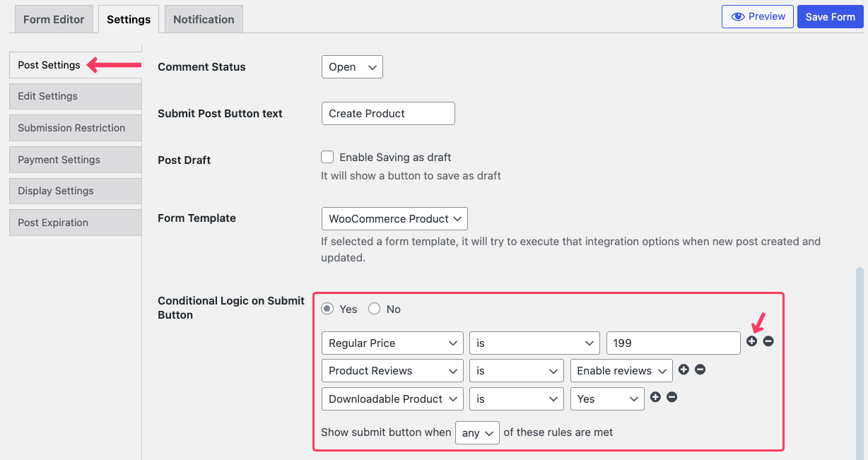The width and height of the screenshot is (868, 460).
Task: Click 'It will show a button to save as draft' text
Action: 411,175
